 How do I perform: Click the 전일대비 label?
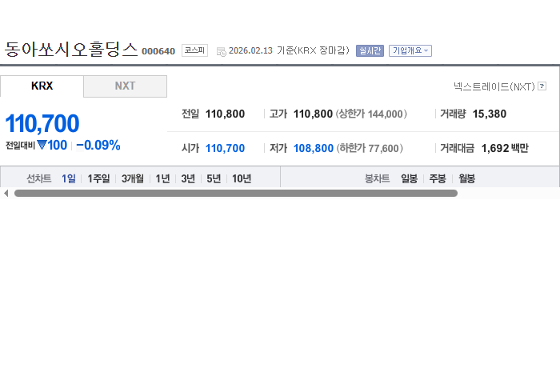[20, 146]
